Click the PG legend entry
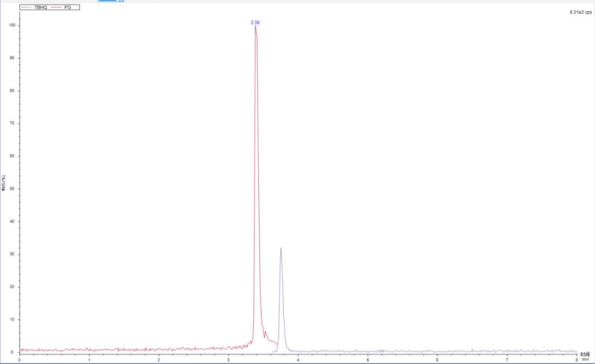595x364 pixels. (68, 7)
